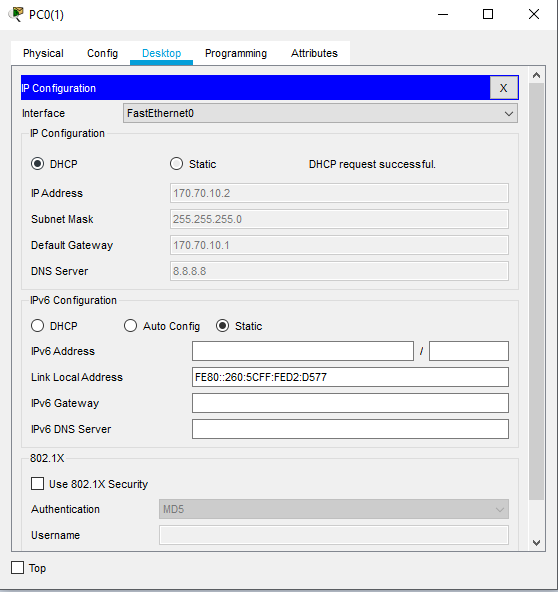This screenshot has width=558, height=592.
Task: Focus the IPv6 Gateway input field
Action: [350, 403]
